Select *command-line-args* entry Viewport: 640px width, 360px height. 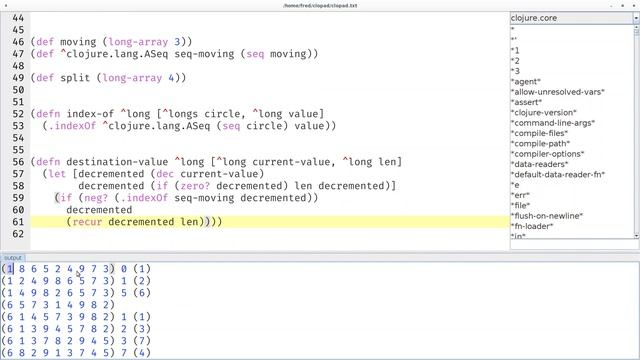point(553,123)
